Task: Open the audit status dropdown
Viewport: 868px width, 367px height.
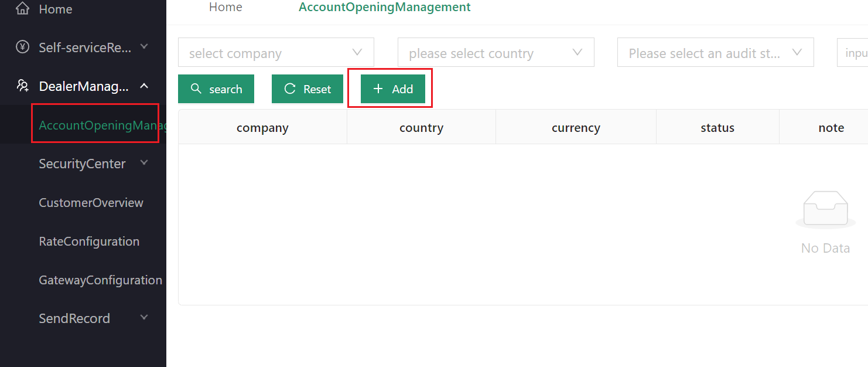Action: (x=715, y=53)
